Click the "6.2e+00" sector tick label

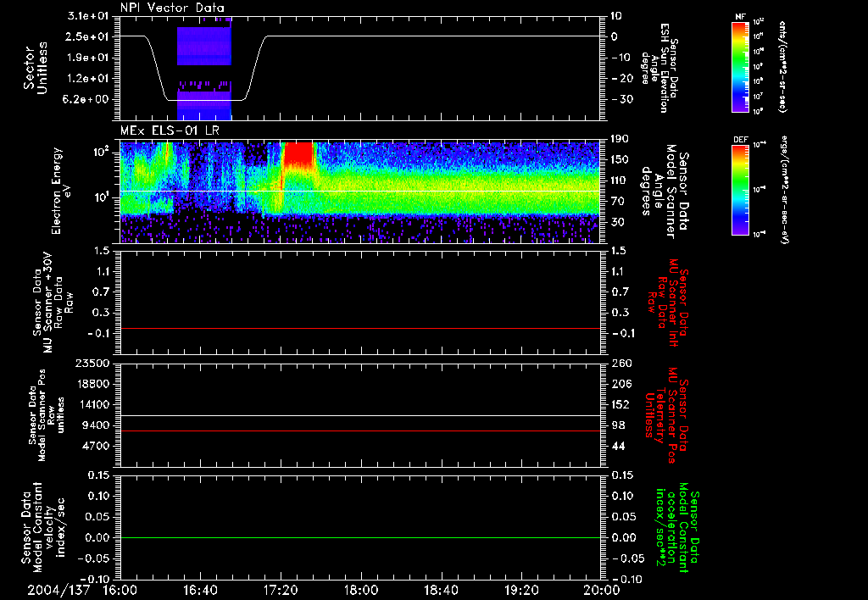pyautogui.click(x=87, y=100)
